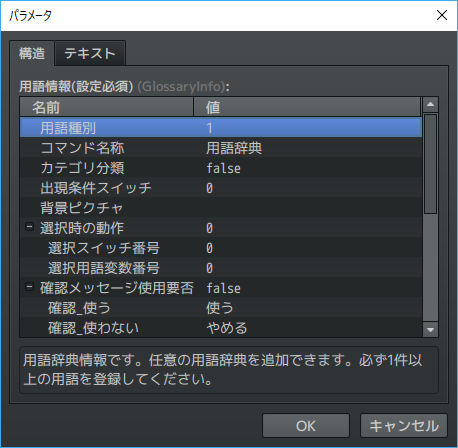Select the 選択スイッチ番号 row
Screen dimensions: 458x448
point(221,248)
